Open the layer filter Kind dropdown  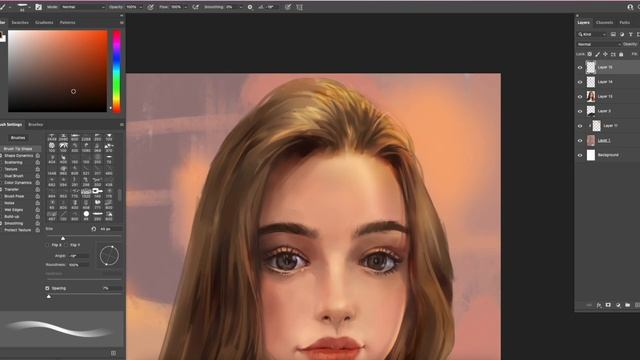click(593, 35)
